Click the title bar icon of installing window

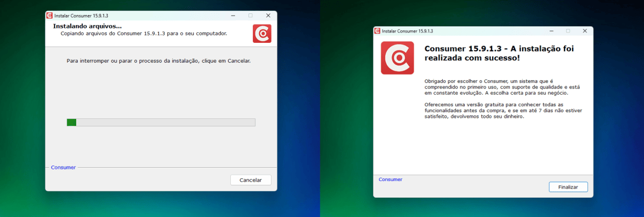(x=50, y=16)
